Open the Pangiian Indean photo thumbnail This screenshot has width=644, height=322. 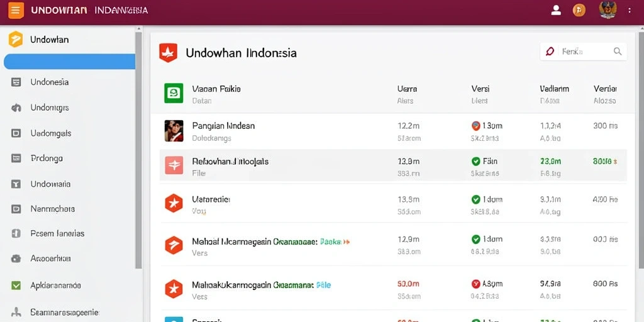[174, 131]
